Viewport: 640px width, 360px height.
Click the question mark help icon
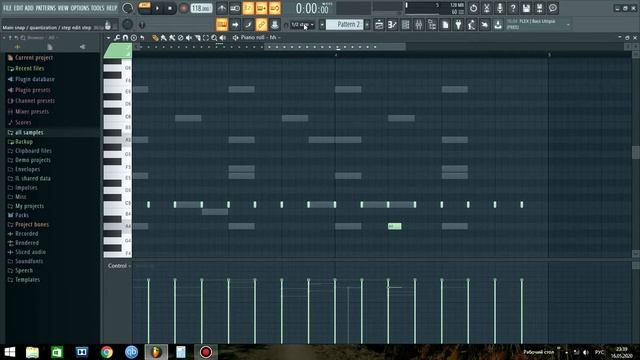pyautogui.click(x=513, y=8)
